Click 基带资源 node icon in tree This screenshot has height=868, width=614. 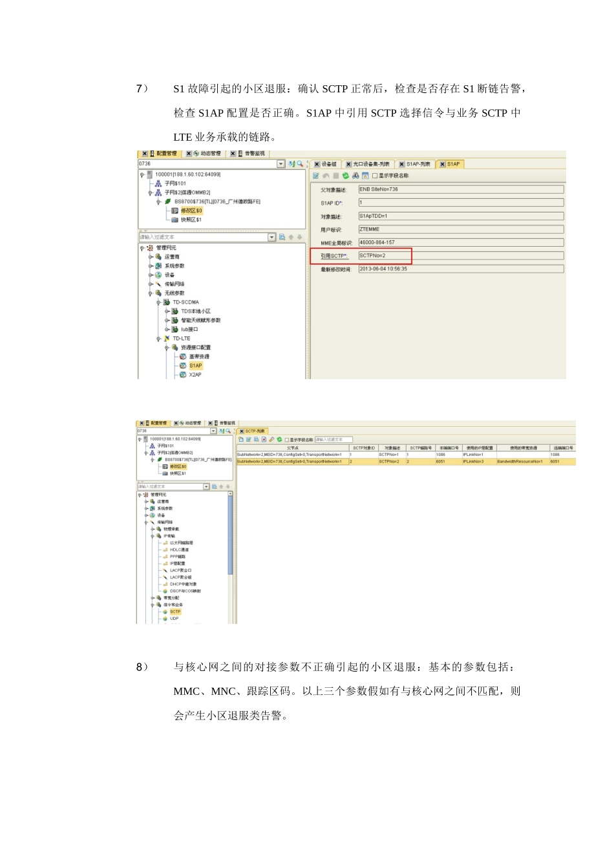183,356
